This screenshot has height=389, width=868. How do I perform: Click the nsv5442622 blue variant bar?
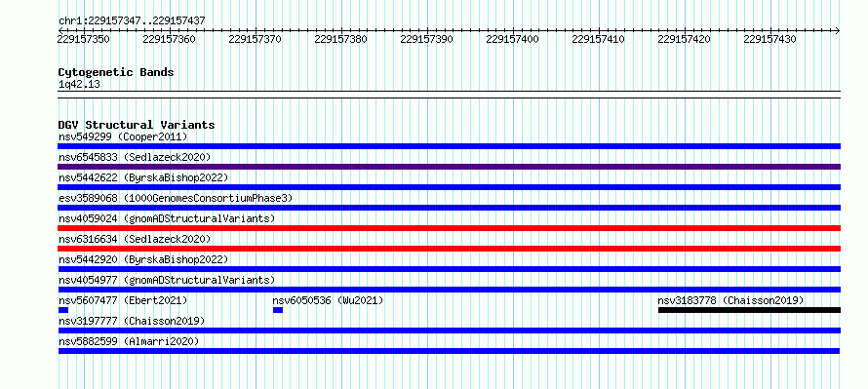(449, 187)
